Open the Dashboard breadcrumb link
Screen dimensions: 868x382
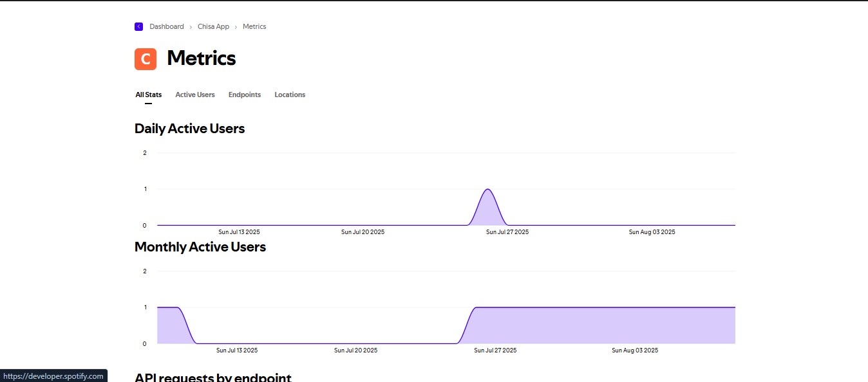pyautogui.click(x=166, y=26)
